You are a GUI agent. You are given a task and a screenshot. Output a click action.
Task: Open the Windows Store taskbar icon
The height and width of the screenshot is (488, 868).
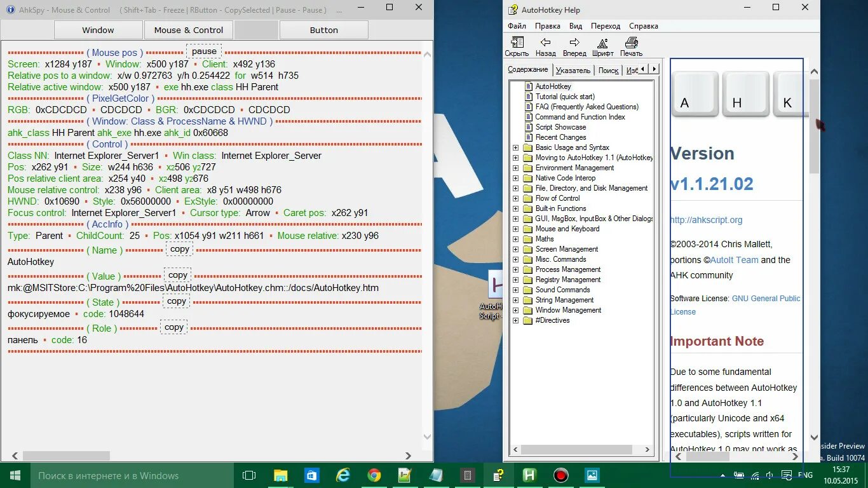(311, 475)
